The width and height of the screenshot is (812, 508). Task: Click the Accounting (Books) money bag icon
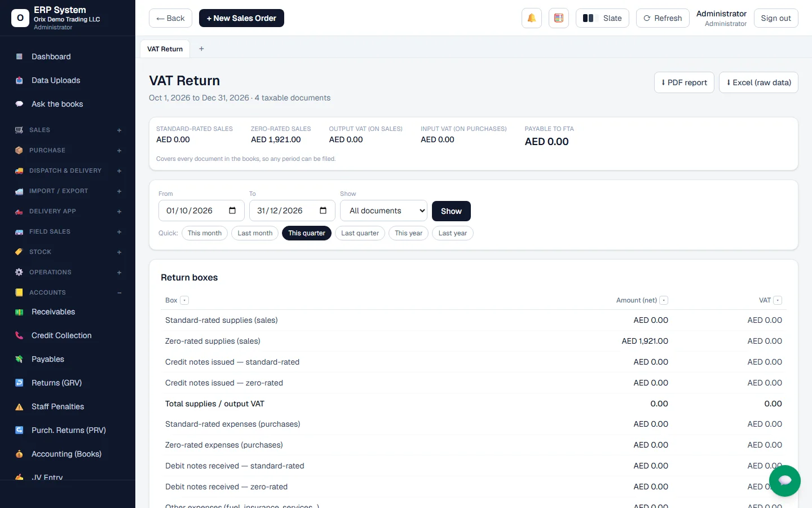pyautogui.click(x=19, y=454)
